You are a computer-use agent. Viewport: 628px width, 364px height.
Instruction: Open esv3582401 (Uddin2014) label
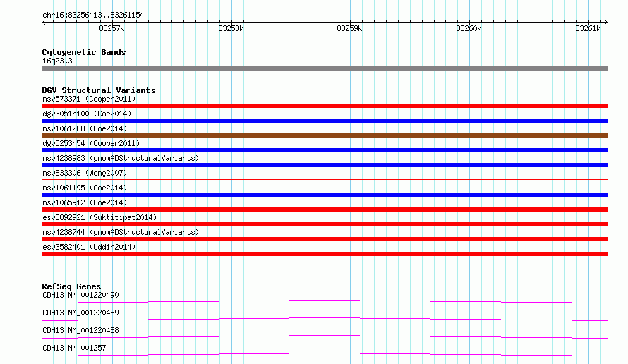point(89,247)
